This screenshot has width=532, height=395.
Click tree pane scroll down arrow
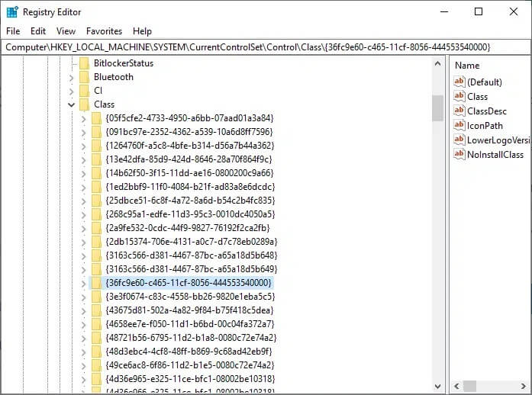pyautogui.click(x=437, y=386)
